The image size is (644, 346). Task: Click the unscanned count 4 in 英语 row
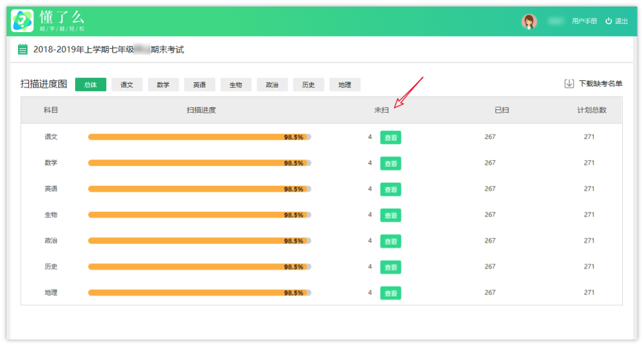(x=370, y=189)
